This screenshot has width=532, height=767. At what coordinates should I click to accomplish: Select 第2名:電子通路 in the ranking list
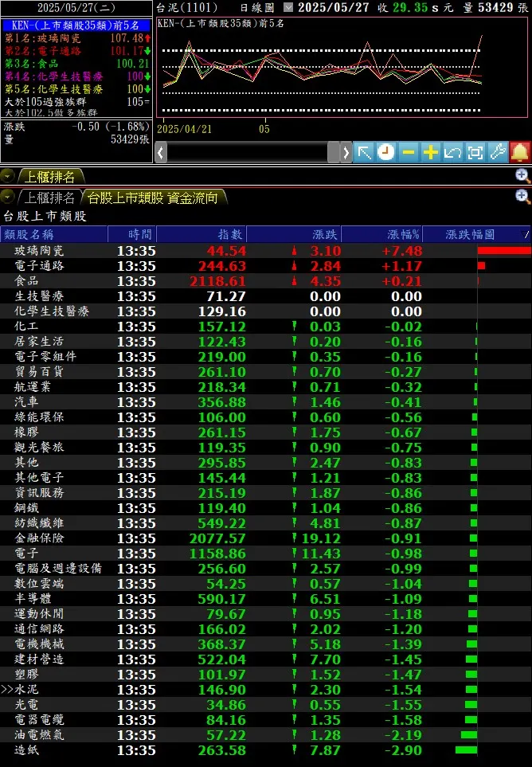pos(77,51)
